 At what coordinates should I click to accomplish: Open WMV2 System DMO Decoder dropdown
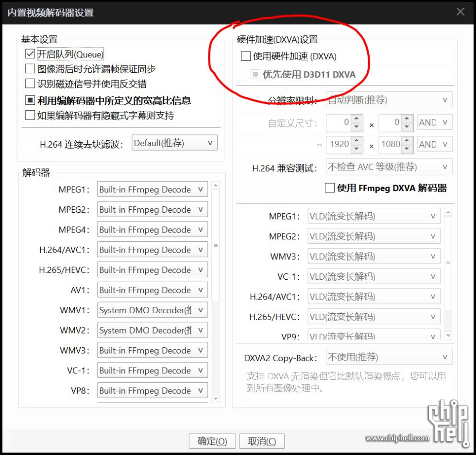click(153, 330)
